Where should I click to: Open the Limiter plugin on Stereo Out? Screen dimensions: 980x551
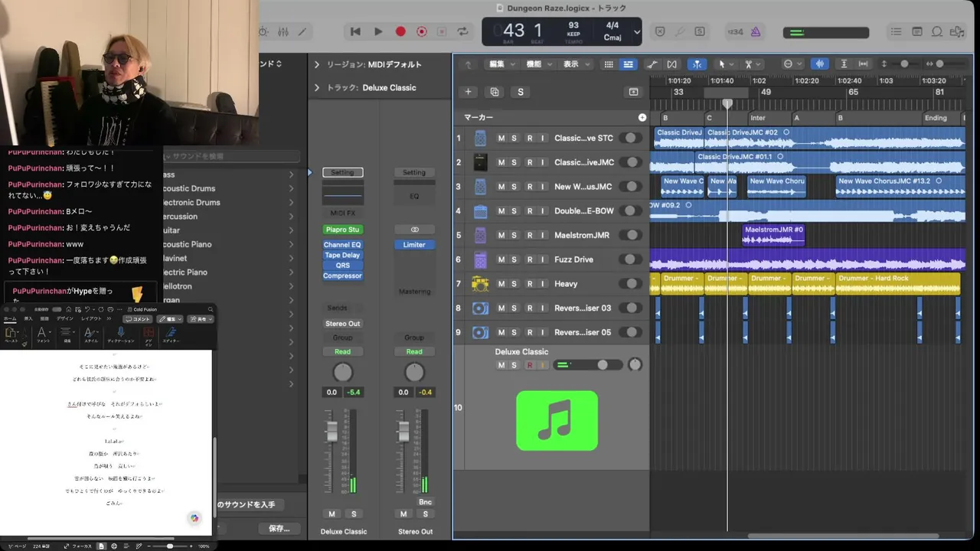pyautogui.click(x=414, y=245)
